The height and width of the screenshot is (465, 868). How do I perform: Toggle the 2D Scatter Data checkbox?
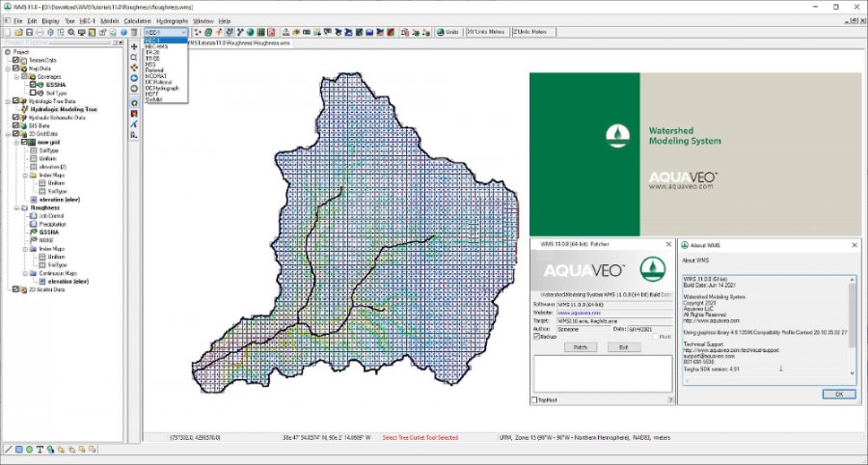[x=15, y=289]
